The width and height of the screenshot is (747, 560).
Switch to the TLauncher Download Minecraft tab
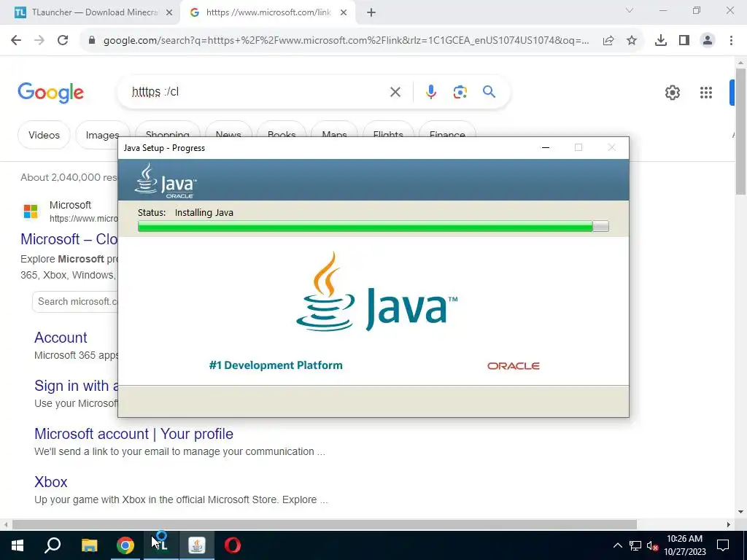pos(90,13)
